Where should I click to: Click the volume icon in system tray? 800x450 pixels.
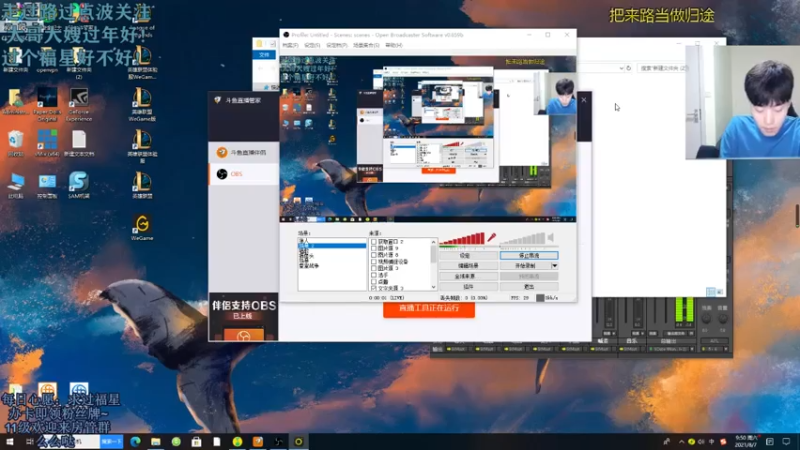point(701,442)
